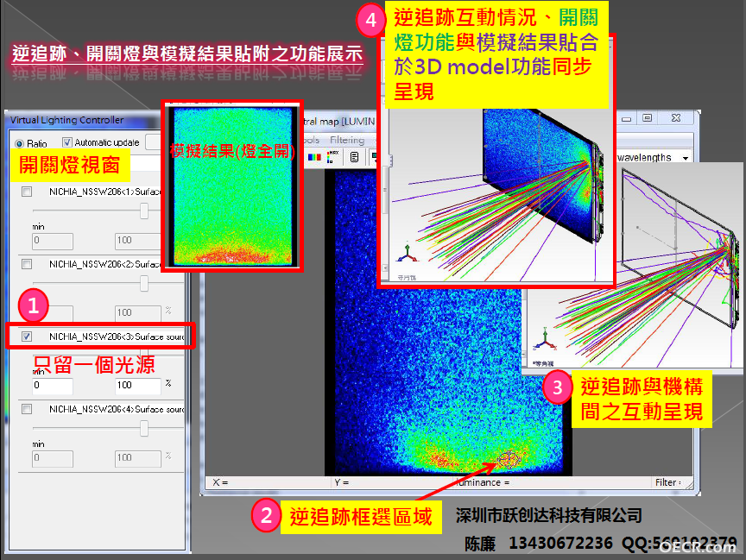Click the axis triad in front 3D view
This screenshot has height=560, width=746.
tap(408, 254)
